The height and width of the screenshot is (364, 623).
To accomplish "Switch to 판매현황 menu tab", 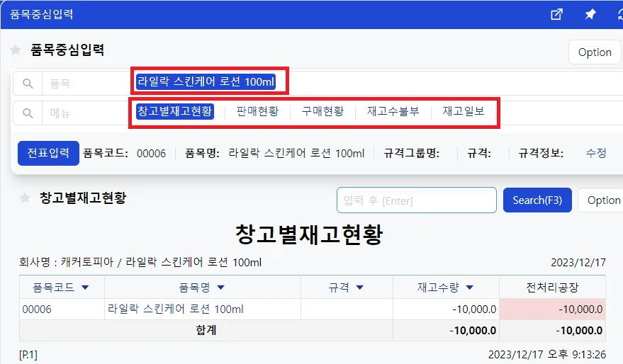I will coord(257,111).
